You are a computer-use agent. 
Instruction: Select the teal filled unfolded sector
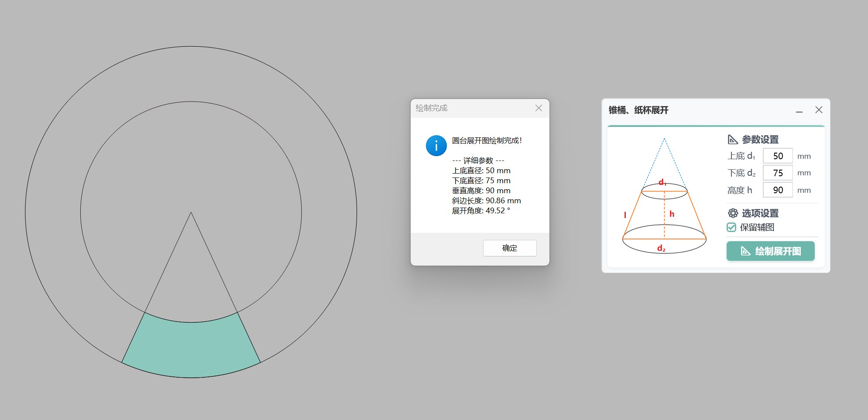coord(191,349)
